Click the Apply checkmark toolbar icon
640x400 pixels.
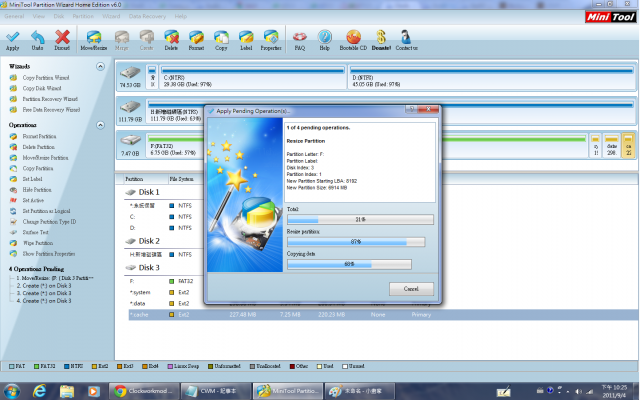pos(13,37)
